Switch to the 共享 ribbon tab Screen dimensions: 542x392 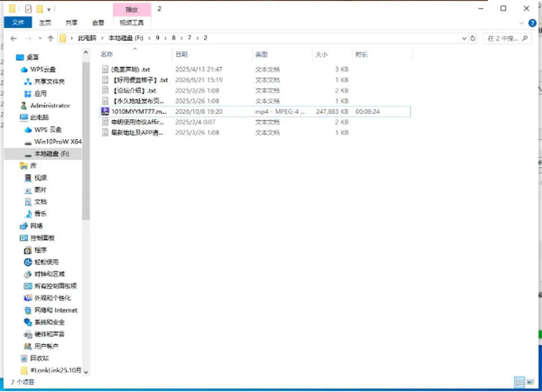[x=72, y=23]
